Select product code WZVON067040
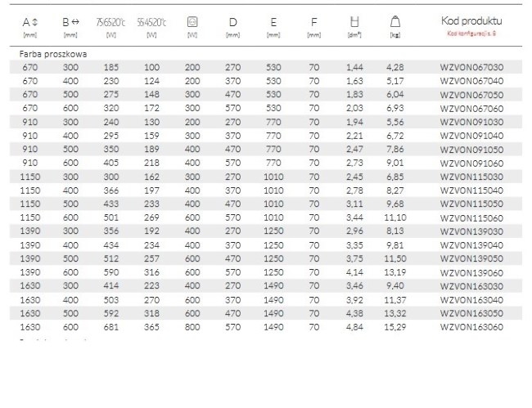Image resolution: width=532 pixels, height=408 pixels. [471, 81]
